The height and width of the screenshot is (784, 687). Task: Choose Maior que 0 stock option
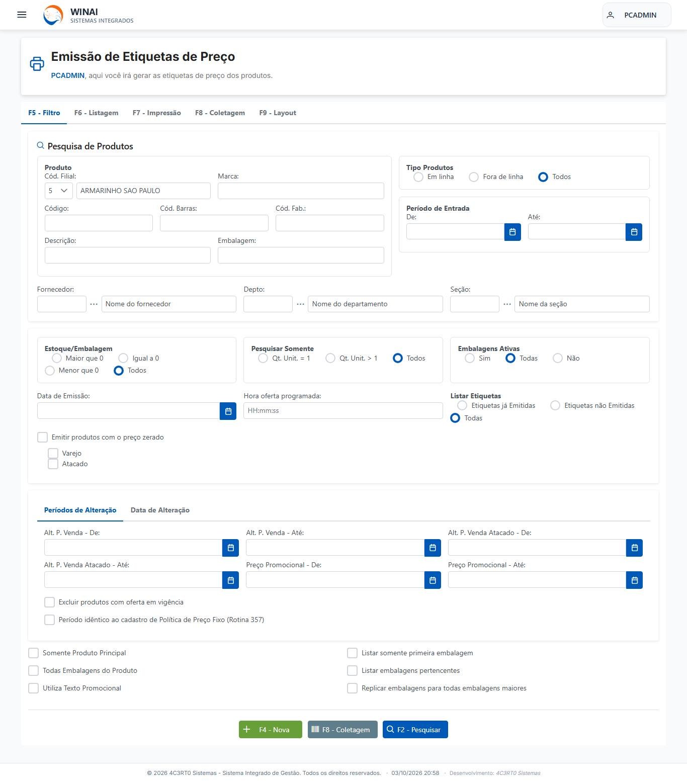(57, 358)
